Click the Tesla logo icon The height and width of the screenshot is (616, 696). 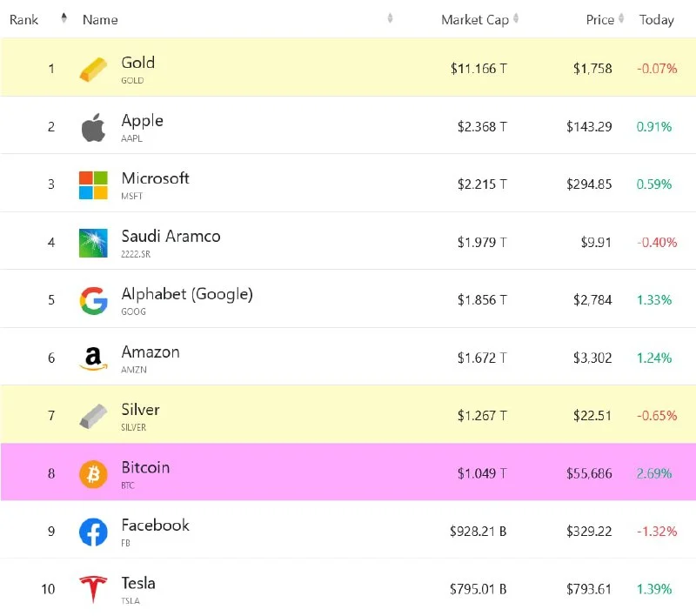click(93, 589)
